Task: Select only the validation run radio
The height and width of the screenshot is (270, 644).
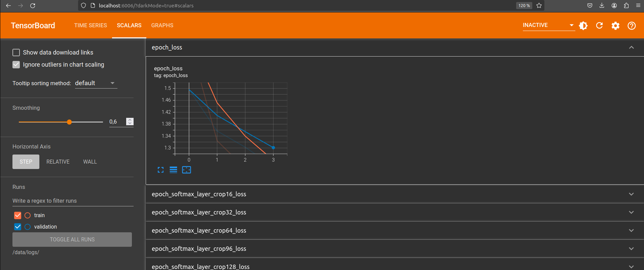Action: (x=28, y=227)
